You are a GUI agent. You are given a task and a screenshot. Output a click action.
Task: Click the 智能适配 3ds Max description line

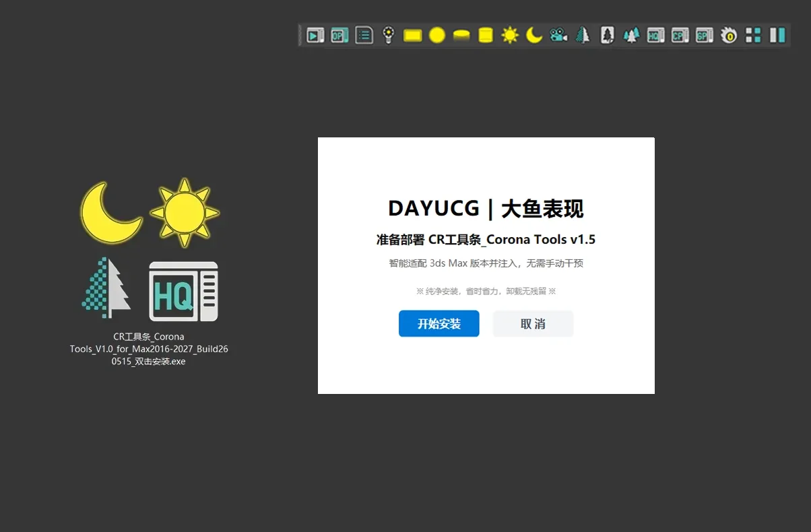point(486,263)
